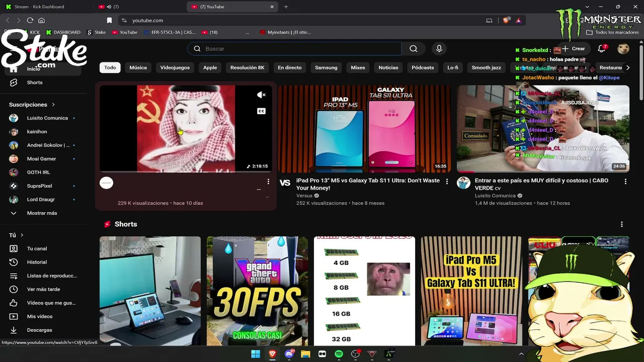Screen dimensions: 644x362
Task: Open the RAM 4 GB monkey Short
Action: pos(364,291)
